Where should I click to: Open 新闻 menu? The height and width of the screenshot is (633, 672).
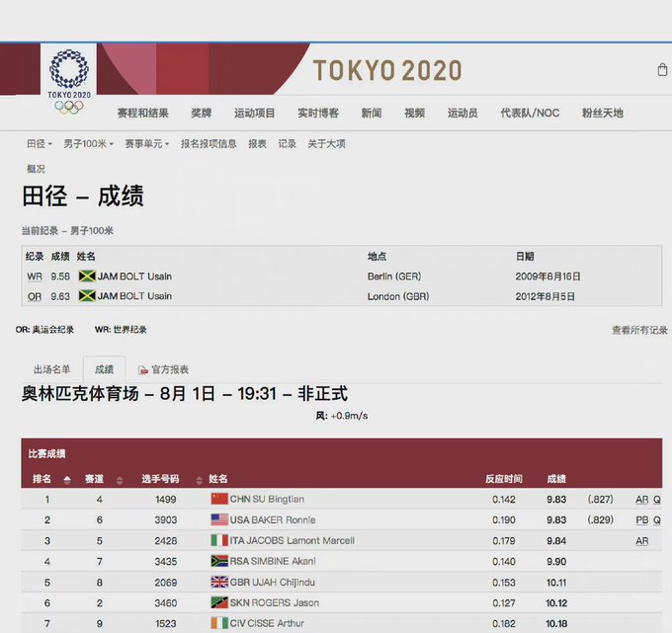pyautogui.click(x=372, y=113)
